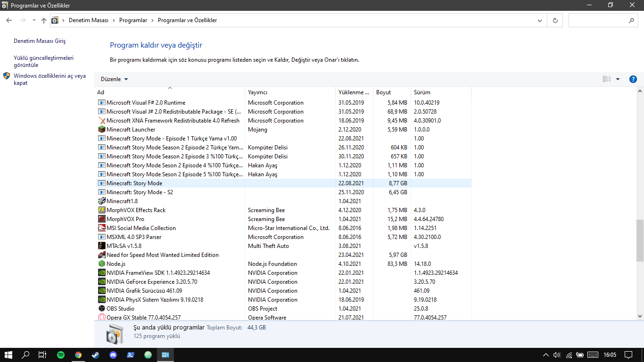Image resolution: width=644 pixels, height=362 pixels.
Task: Open the volume control in system tray
Action: click(x=557, y=355)
